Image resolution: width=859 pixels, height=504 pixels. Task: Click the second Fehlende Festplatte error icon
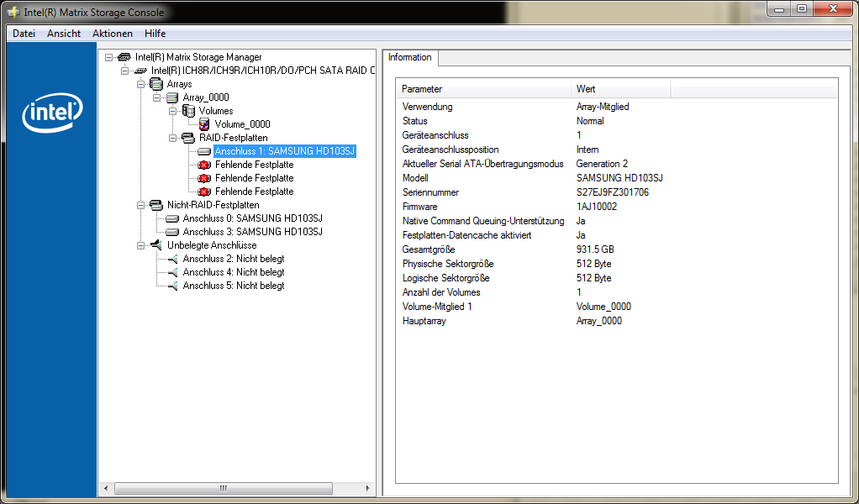tap(204, 178)
